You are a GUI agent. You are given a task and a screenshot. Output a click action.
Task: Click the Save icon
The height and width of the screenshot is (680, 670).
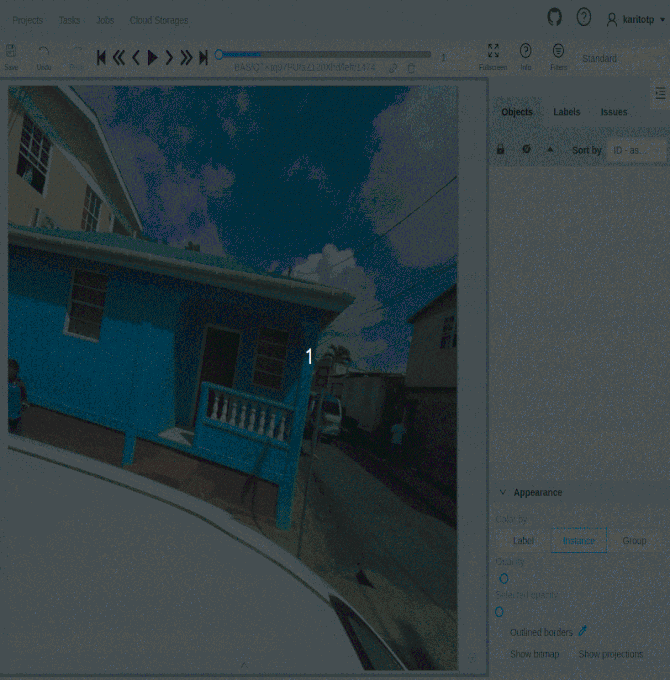coord(11,56)
